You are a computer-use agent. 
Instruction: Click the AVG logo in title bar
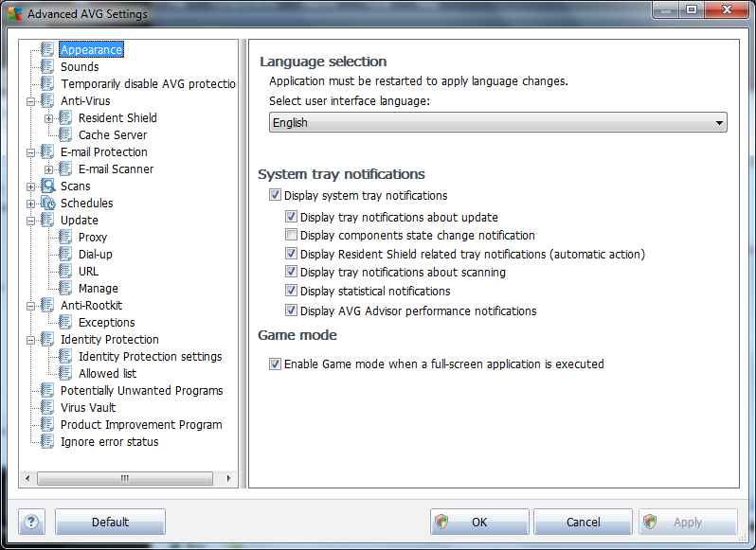click(x=15, y=13)
